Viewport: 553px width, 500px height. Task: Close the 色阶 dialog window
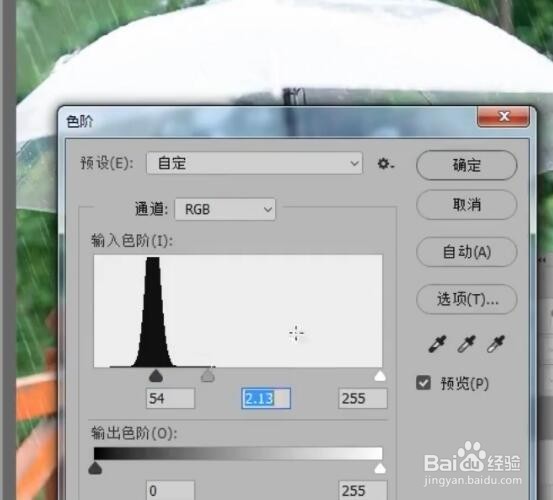coord(503,116)
